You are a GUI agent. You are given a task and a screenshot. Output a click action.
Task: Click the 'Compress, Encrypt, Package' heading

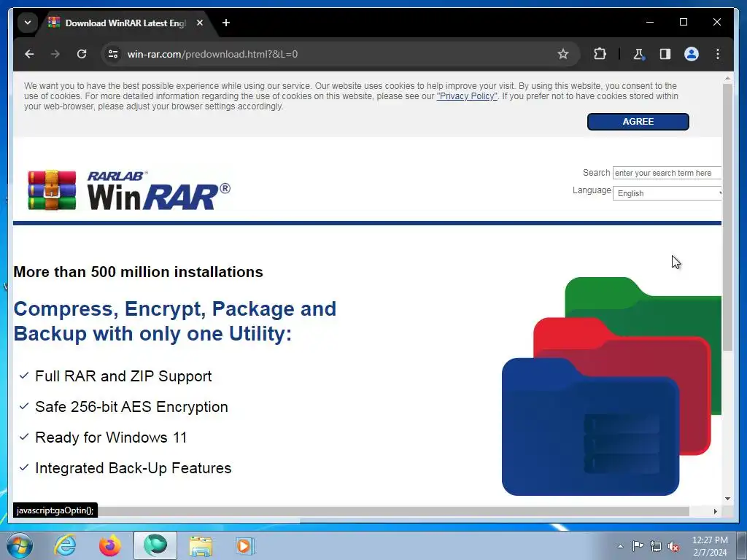(175, 322)
